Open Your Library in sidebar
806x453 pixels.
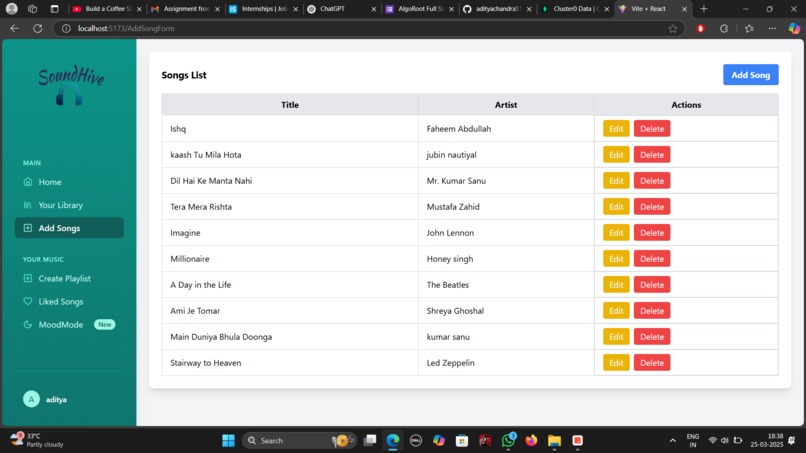tap(69, 205)
